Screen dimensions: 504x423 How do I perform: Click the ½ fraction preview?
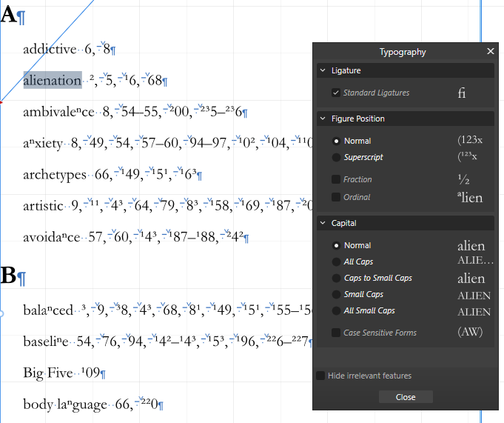pos(463,179)
